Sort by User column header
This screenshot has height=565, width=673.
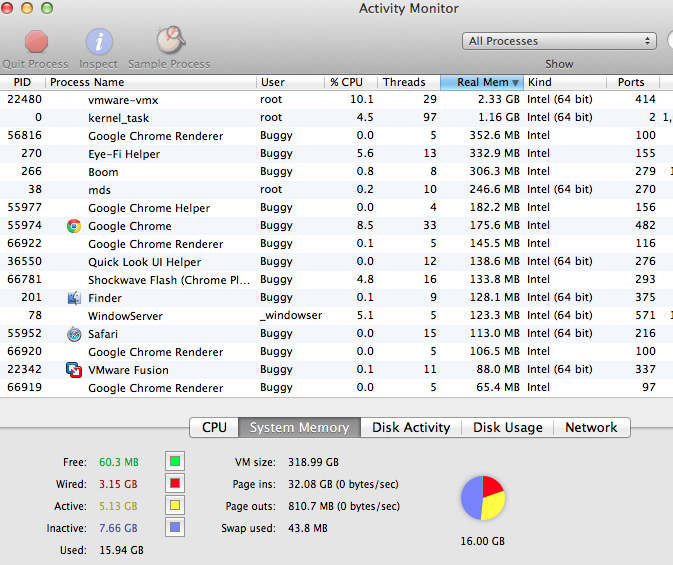(x=291, y=82)
